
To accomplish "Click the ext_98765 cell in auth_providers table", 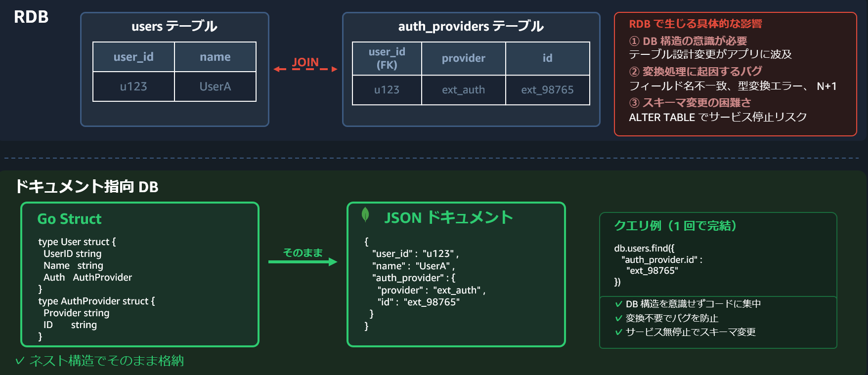I will (547, 90).
